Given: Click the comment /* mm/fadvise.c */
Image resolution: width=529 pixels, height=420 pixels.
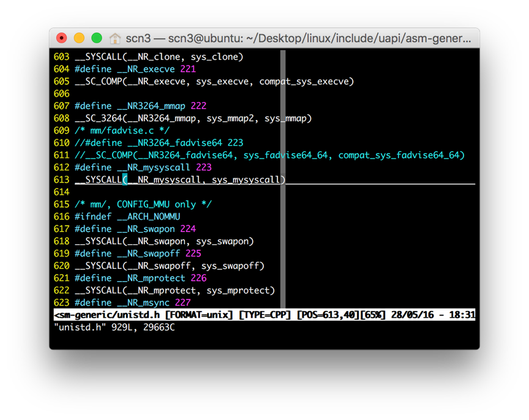Looking at the screenshot, I should [122, 130].
